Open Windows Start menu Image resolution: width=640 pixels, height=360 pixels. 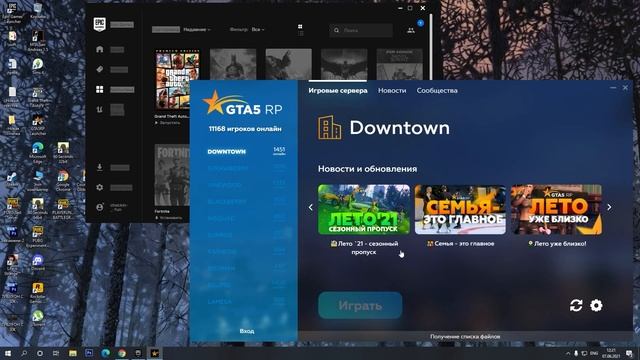[x=8, y=353]
